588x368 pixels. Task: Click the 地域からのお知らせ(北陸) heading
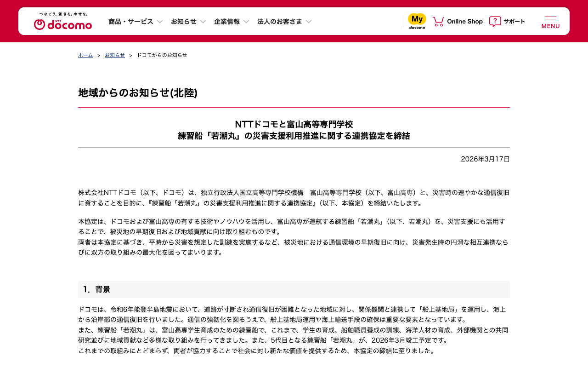tap(138, 93)
